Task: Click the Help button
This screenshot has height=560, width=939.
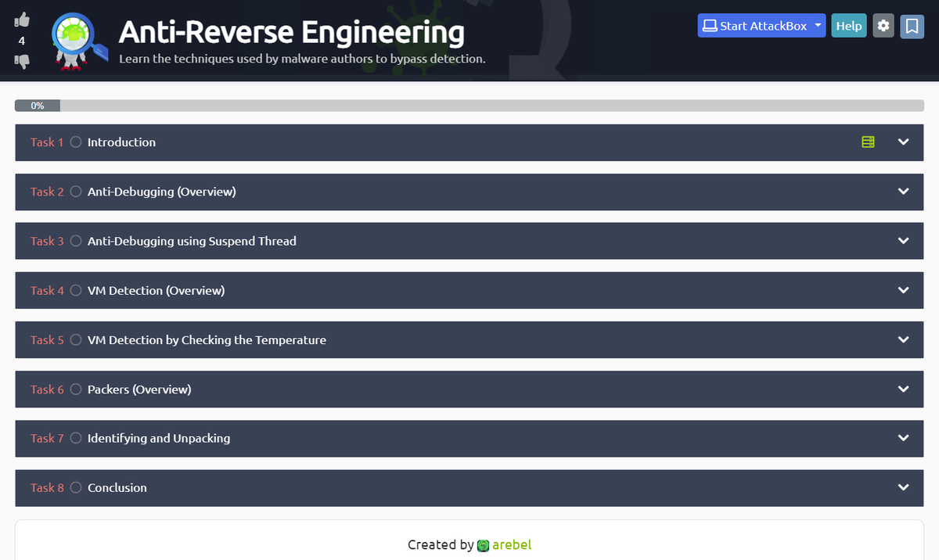Action: (x=849, y=26)
